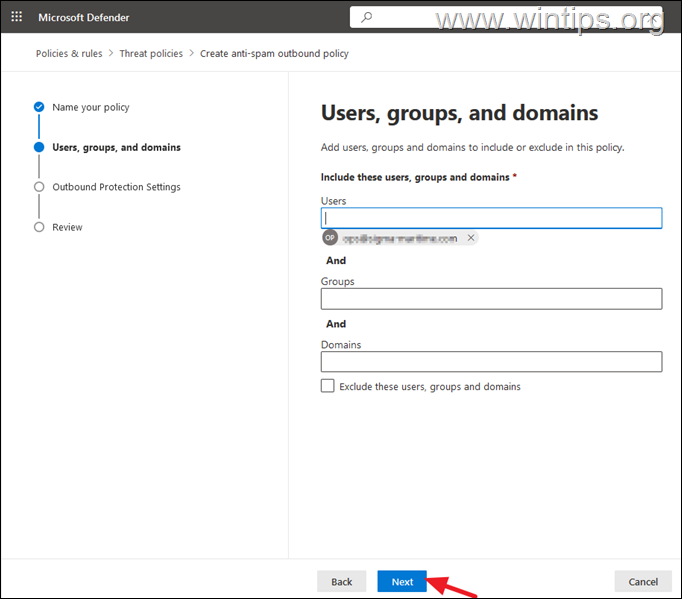Select Outbound Protection Settings step
The image size is (682, 599).
pyautogui.click(x=116, y=187)
